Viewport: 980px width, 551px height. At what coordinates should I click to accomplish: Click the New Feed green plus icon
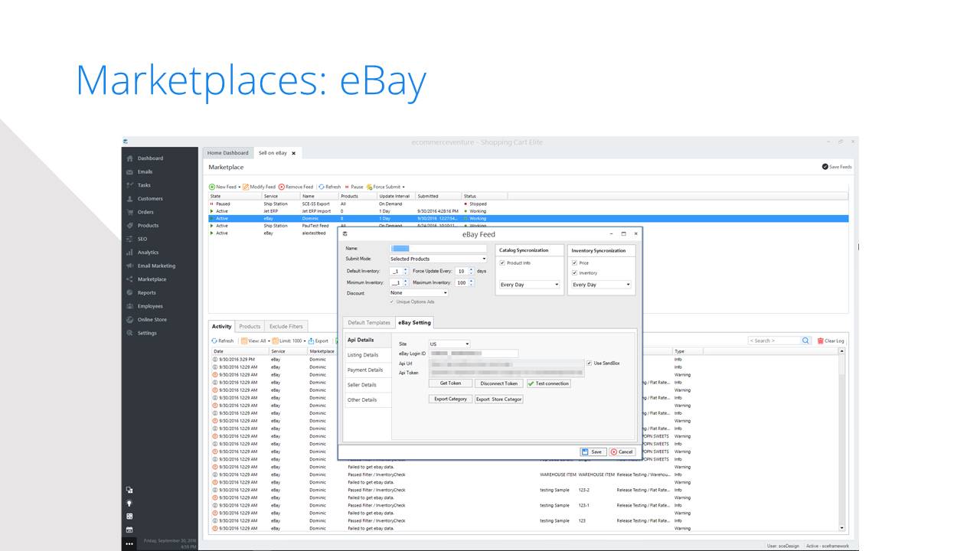click(x=212, y=187)
